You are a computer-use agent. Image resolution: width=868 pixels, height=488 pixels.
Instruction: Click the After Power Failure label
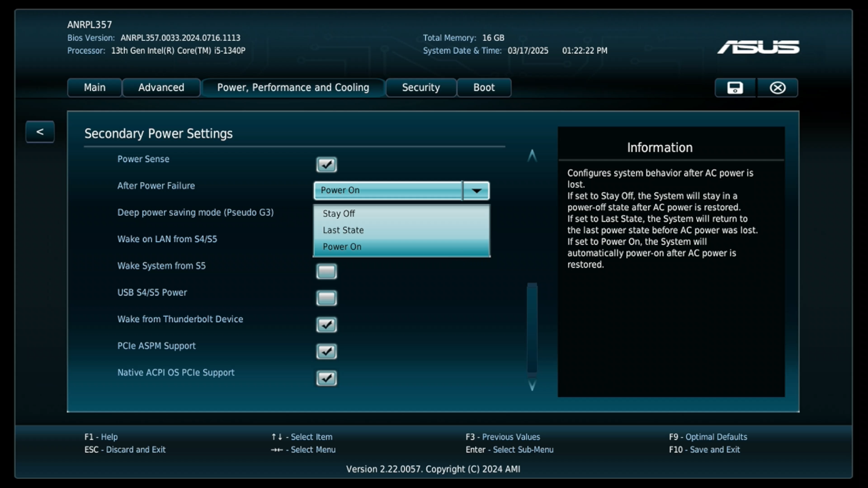156,186
